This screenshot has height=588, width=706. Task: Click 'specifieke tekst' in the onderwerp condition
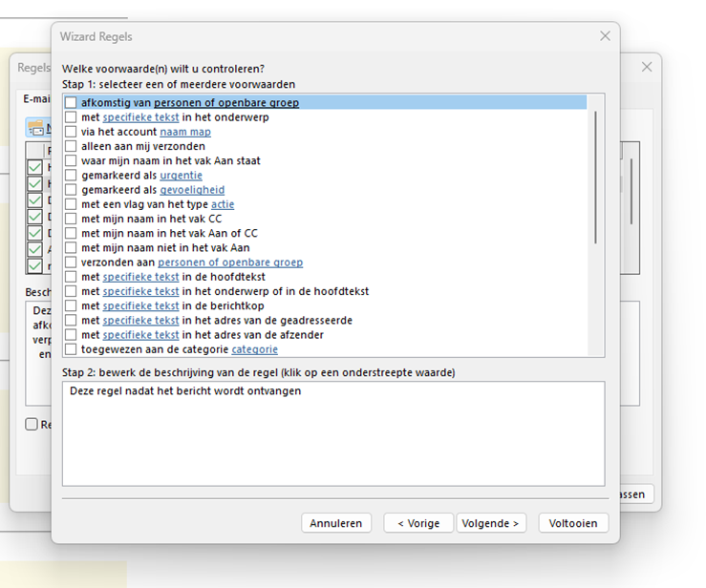point(140,117)
